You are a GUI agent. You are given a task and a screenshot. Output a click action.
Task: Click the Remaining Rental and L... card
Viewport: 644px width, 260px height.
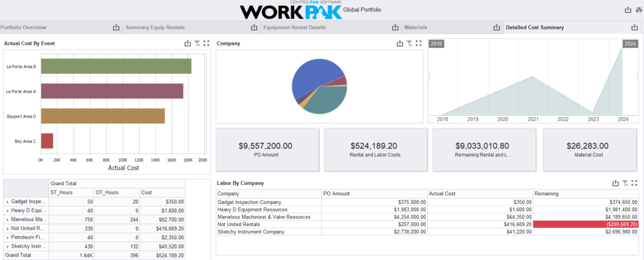[x=484, y=149]
